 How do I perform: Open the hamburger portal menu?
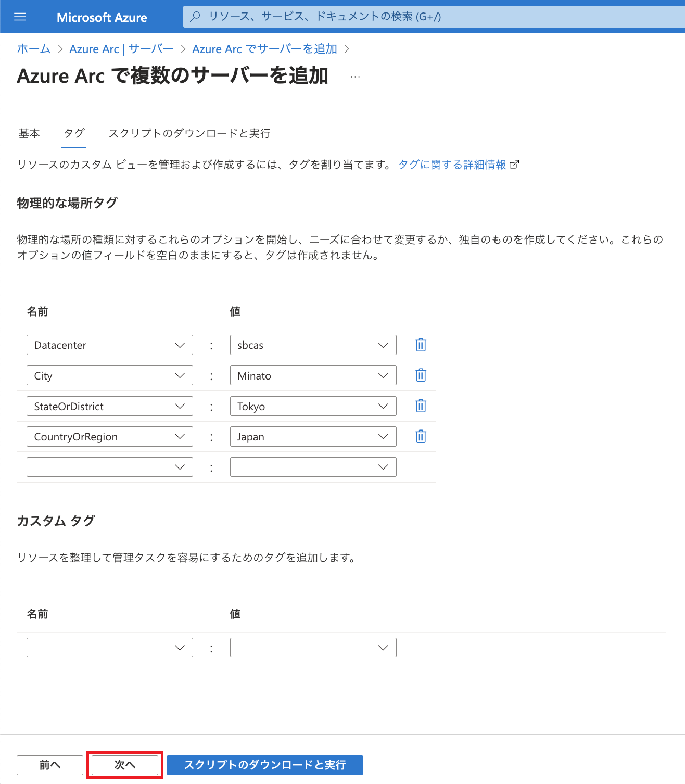pyautogui.click(x=20, y=17)
